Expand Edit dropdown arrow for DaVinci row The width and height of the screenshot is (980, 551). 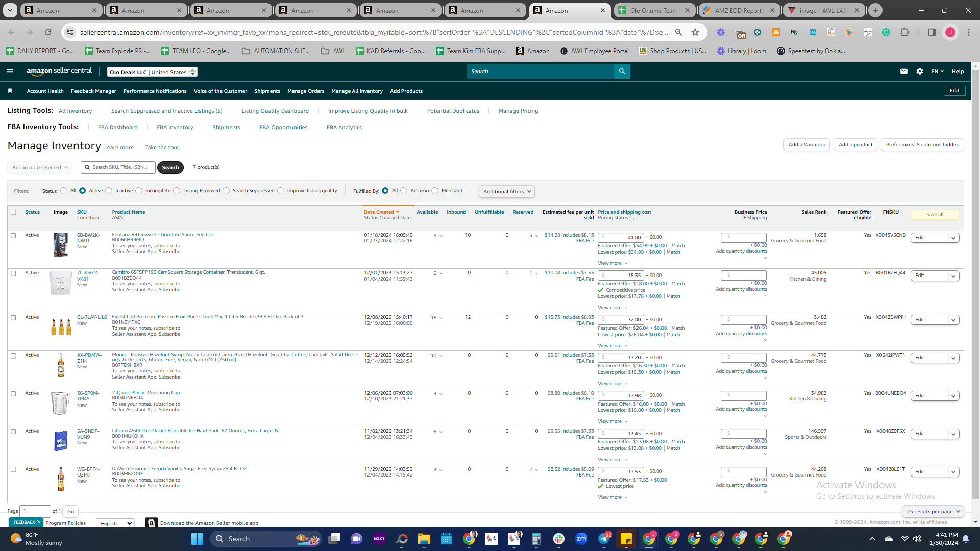coord(953,472)
